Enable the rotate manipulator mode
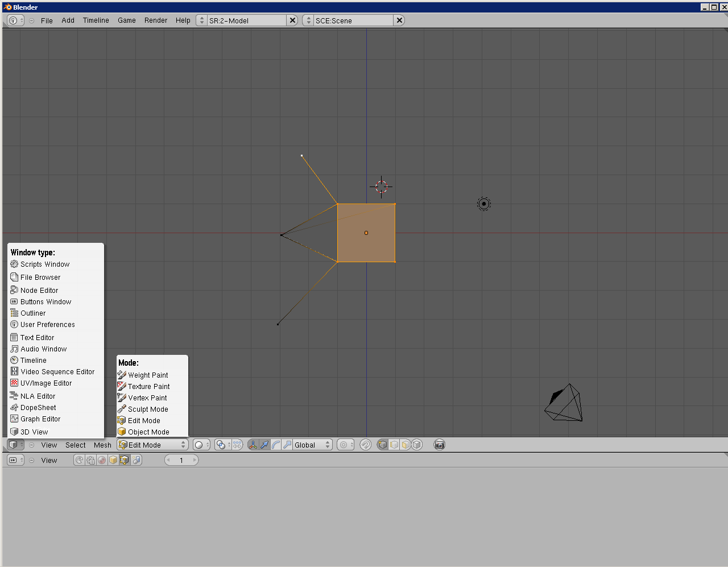The width and height of the screenshot is (728, 567). [276, 445]
